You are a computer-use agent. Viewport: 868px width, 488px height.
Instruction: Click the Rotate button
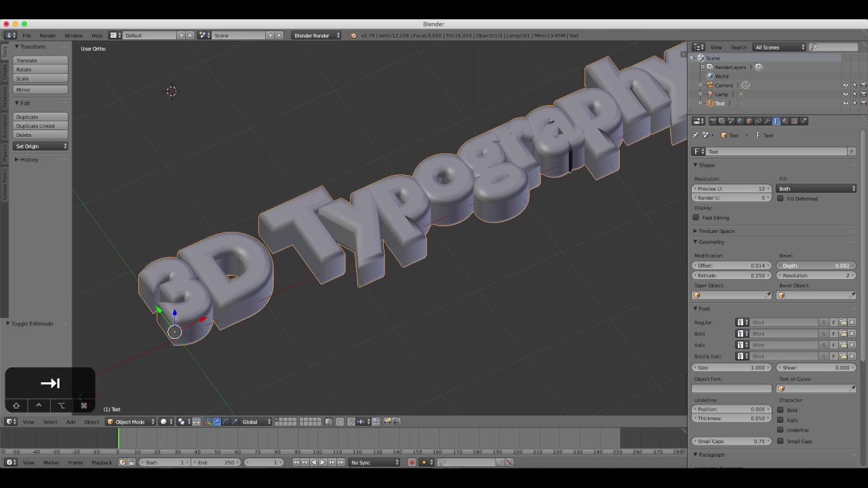[41, 69]
